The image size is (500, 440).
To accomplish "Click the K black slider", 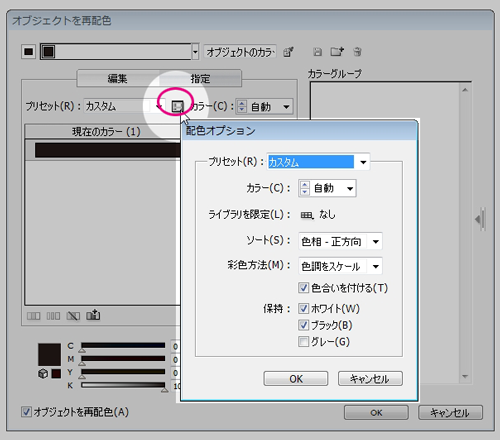I will tap(123, 385).
